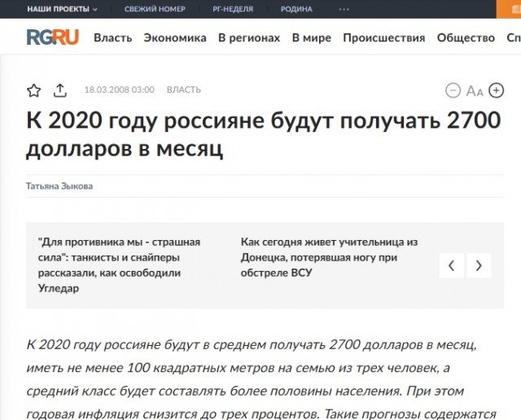Screen dimensions: 521x420
Task: Click the ВЛАСТЬ rubric tag
Action: coord(184,90)
